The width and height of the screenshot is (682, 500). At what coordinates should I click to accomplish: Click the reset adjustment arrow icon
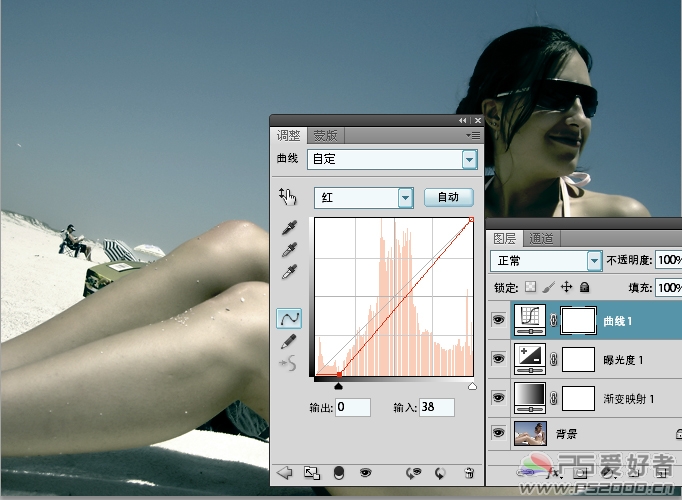[440, 473]
